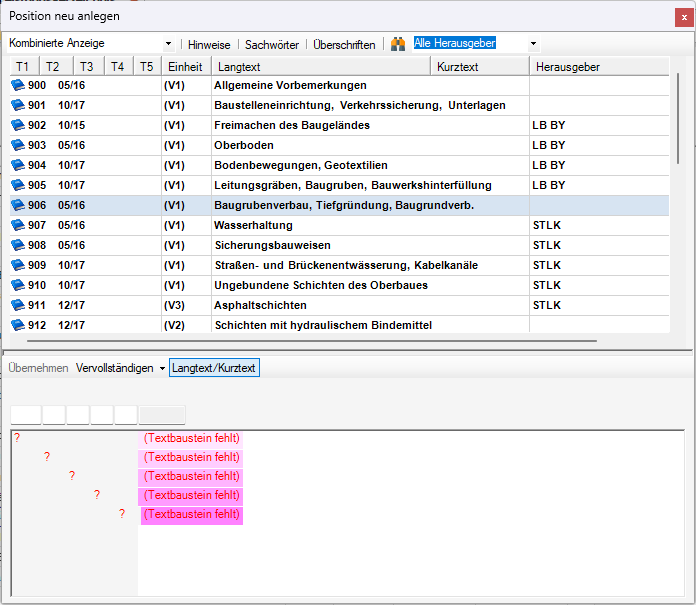This screenshot has height=605, width=696.
Task: Click the Kurztext column header
Action: pos(480,67)
